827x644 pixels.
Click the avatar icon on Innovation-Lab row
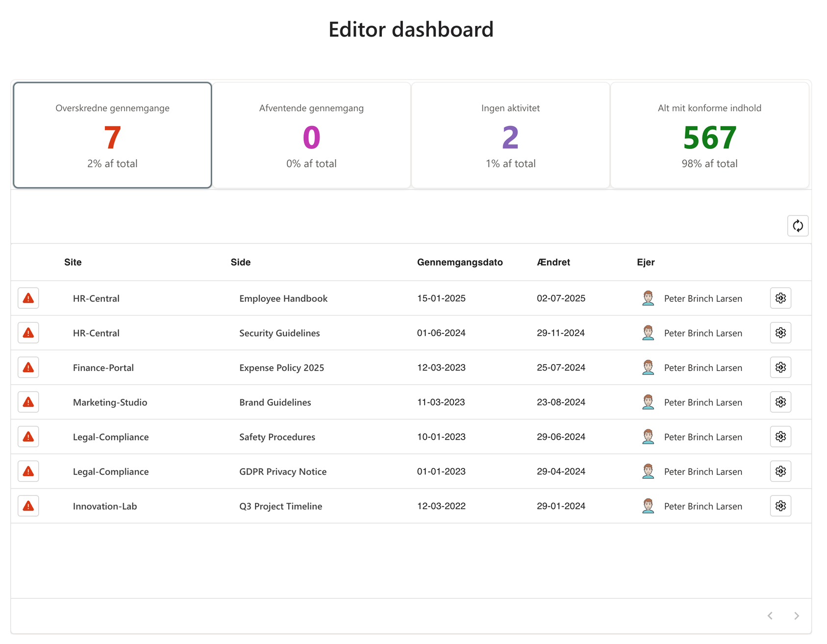pos(648,506)
